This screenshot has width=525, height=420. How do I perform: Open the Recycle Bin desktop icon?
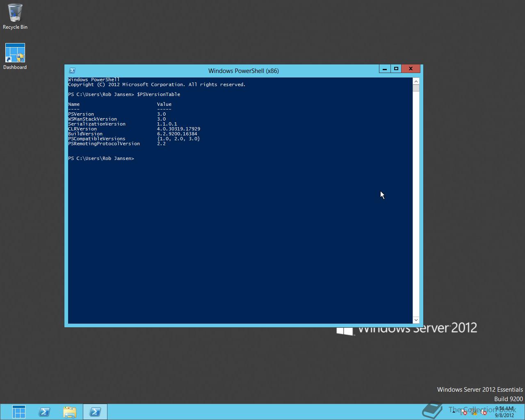[15, 17]
